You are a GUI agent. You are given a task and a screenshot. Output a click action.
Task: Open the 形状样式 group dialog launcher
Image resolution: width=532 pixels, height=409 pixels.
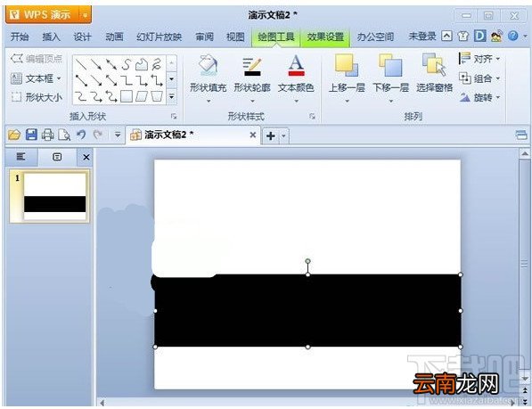point(312,117)
